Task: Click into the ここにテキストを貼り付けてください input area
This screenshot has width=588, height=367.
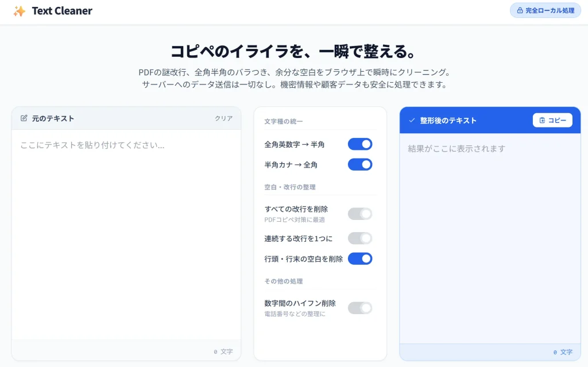Action: (x=126, y=234)
